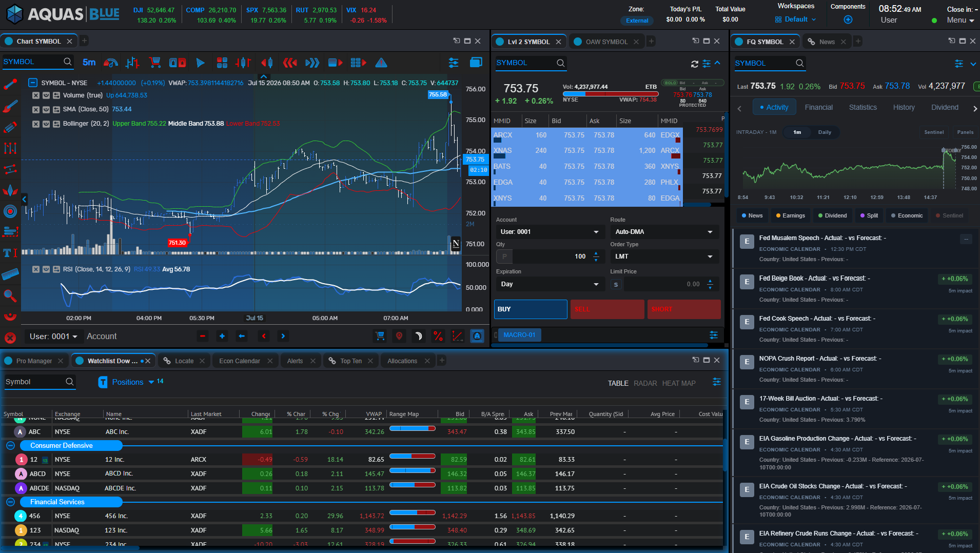The image size is (980, 553).
Task: Toggle visibility of SMA (Close, 50) indicator
Action: pyautogui.click(x=46, y=109)
